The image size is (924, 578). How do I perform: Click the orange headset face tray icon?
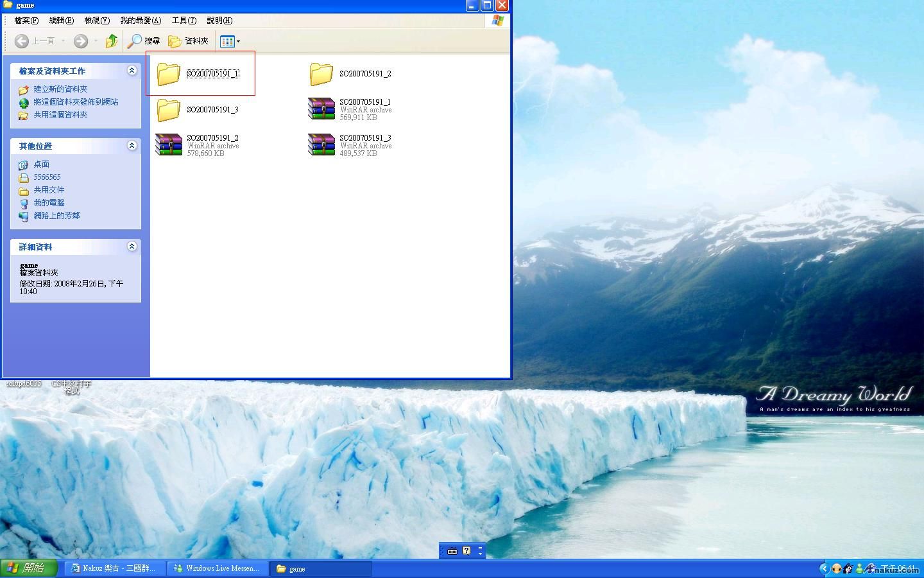837,568
